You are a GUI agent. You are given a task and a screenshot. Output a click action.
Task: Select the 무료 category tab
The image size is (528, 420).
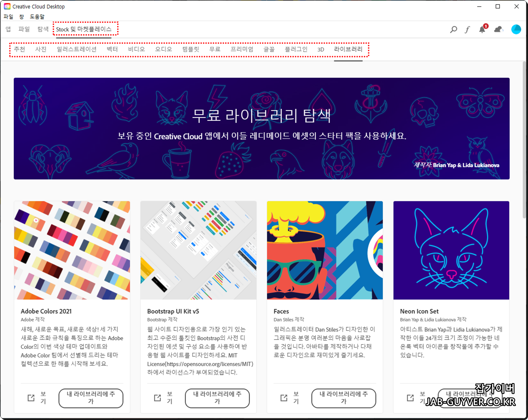215,49
